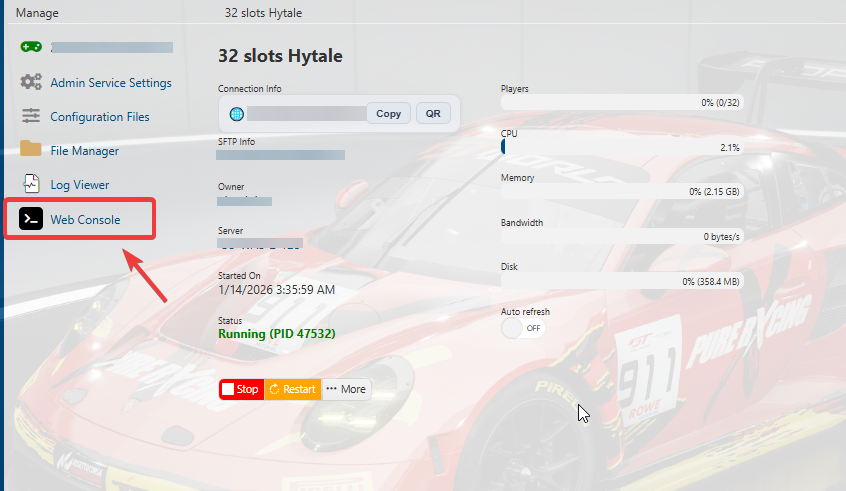Click the globe icon in Connection Info
846x491 pixels.
point(237,114)
